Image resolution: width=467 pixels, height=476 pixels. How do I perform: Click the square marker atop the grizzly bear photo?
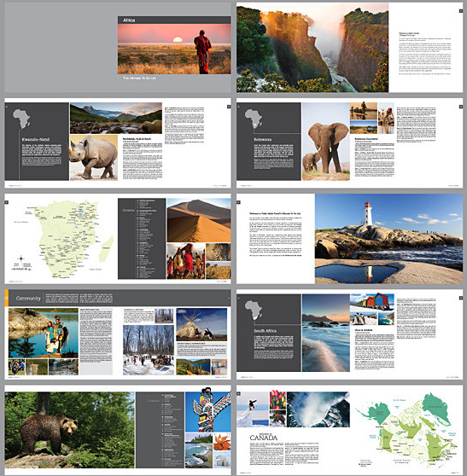(x=6, y=394)
